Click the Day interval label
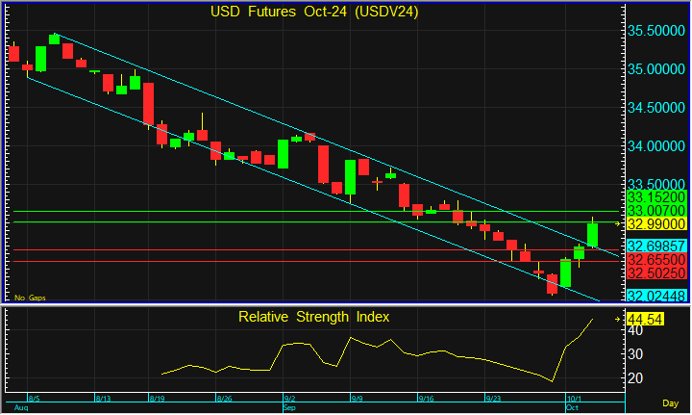692x415 pixels. pos(670,403)
